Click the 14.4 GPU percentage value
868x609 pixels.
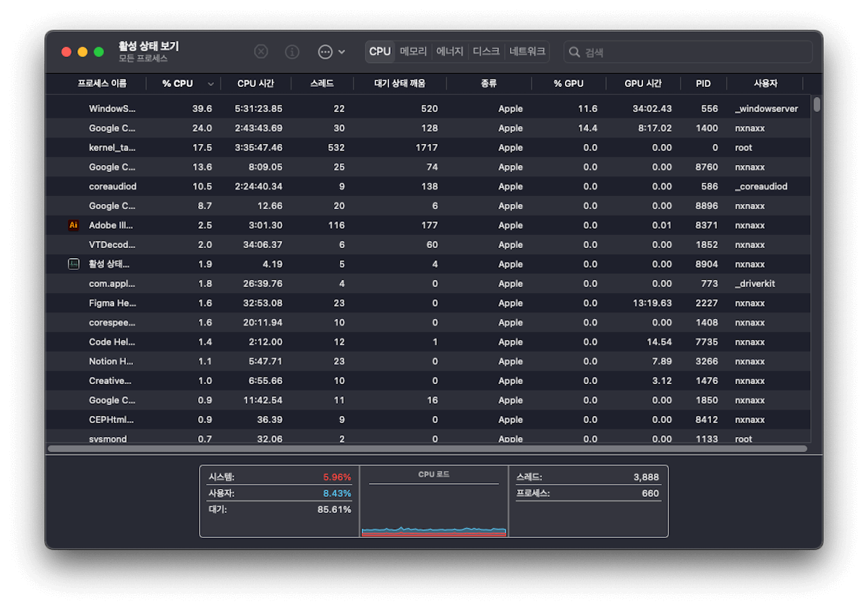point(587,128)
